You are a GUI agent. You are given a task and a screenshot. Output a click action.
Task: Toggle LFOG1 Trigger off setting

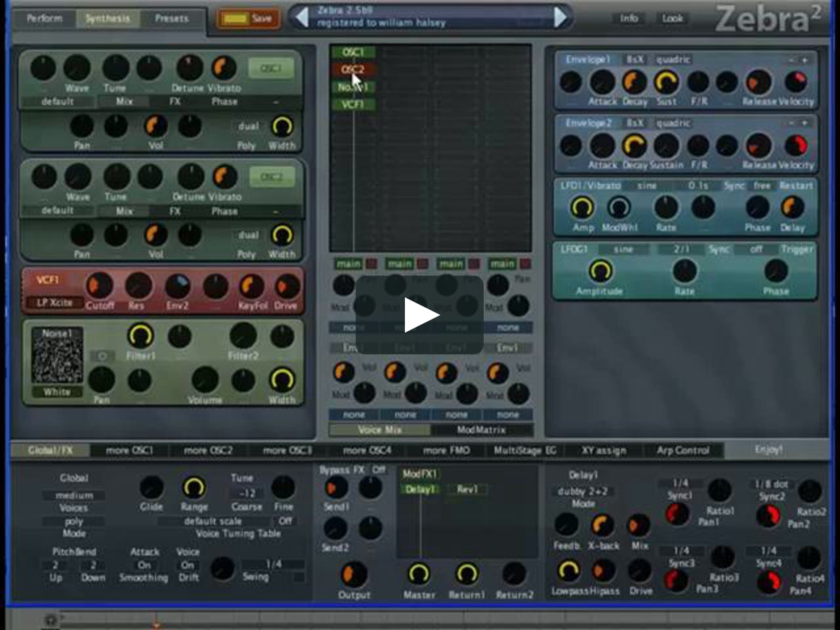pos(756,249)
